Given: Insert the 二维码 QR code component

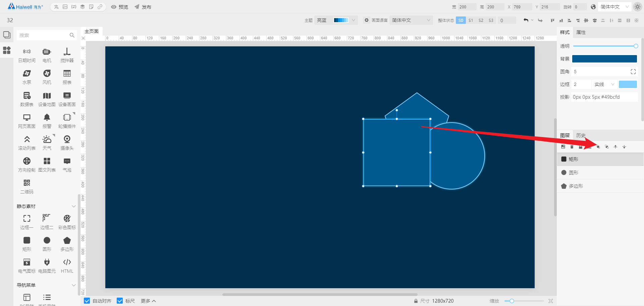Looking at the screenshot, I should 27,186.
